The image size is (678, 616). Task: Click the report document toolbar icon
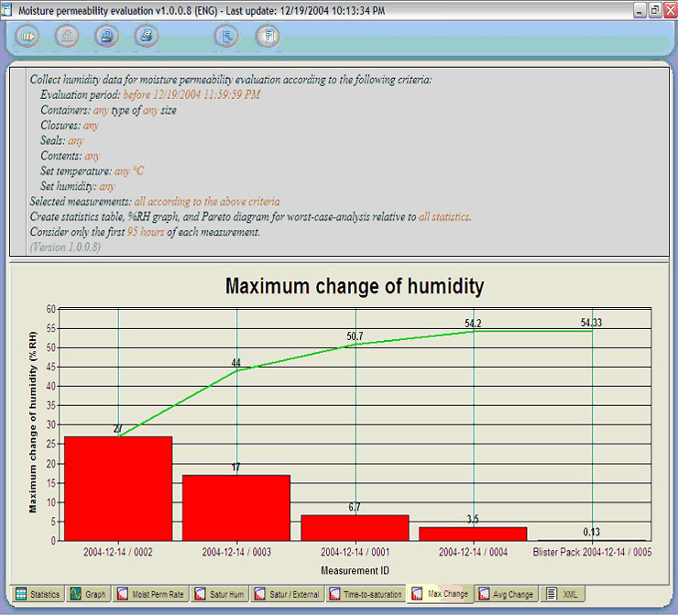pos(268,37)
